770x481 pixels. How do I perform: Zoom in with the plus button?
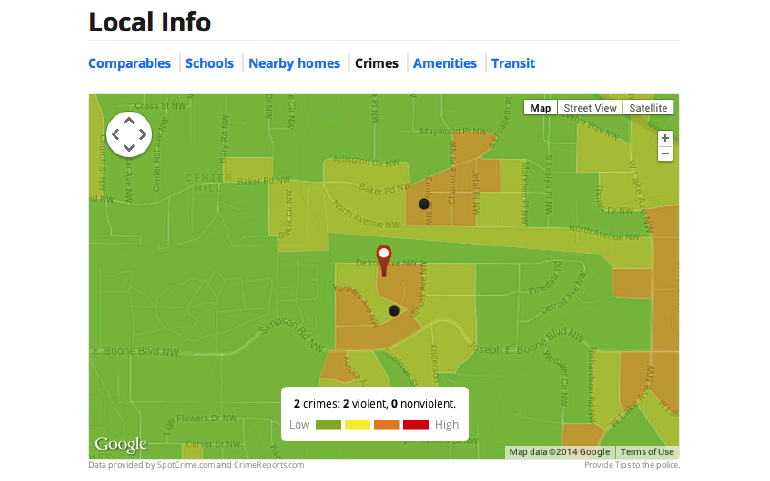tap(665, 138)
